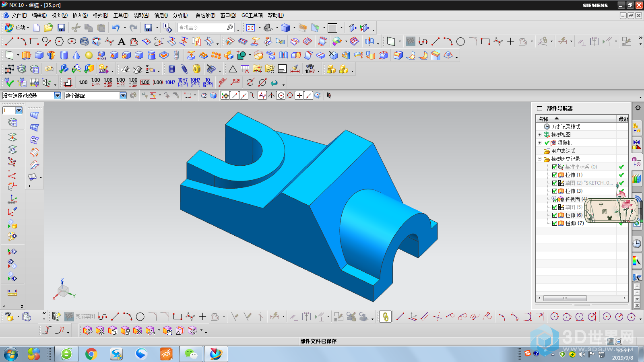
Task: Select the Rectangle curve tool
Action: (34, 41)
